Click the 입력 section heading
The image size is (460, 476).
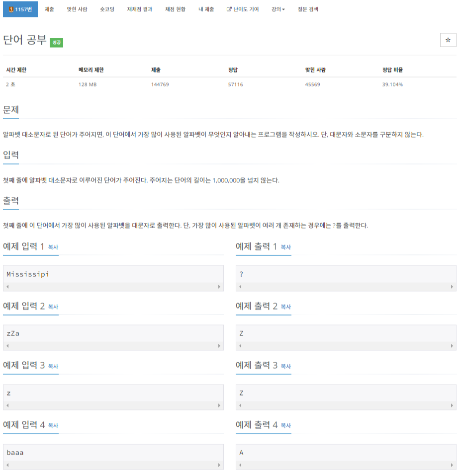[11, 155]
